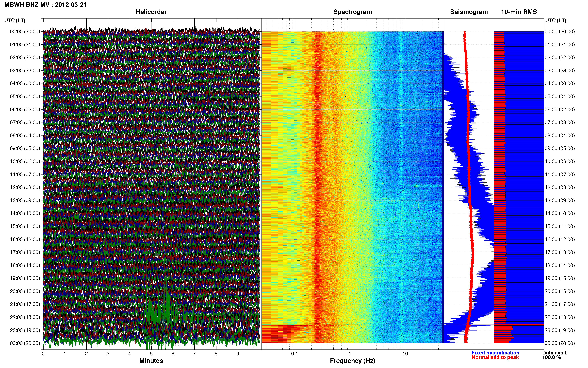Viewport: 588px width, 368px height.
Task: Select 11:00 (07:00) on the Helicorder time axis
Action: 25,174
